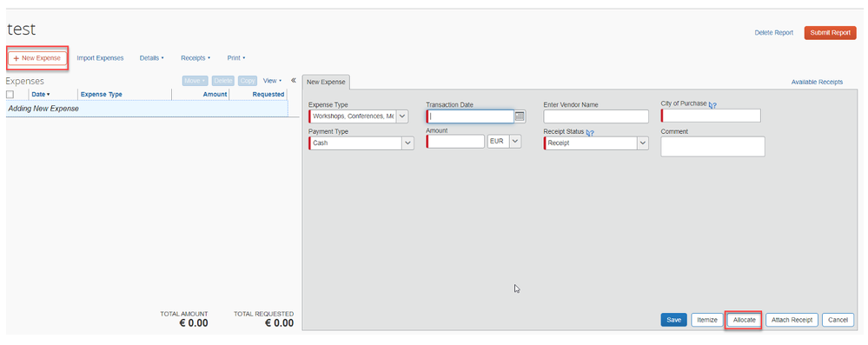Tick the select-all expenses checkbox
Viewport: 868px width, 345px height.
10,95
